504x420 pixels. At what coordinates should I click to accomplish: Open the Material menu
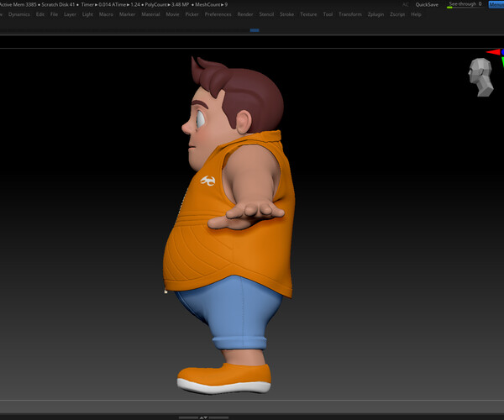click(x=150, y=14)
